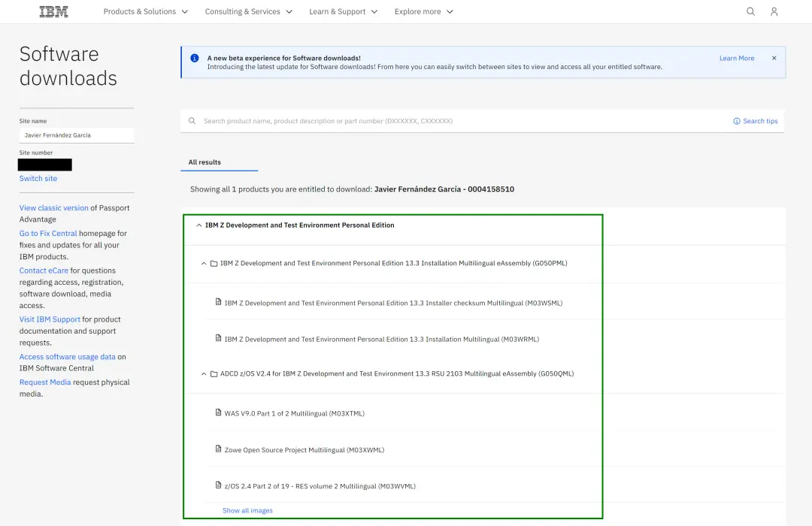Expand Learn & Support menu
The image size is (812, 526).
[x=344, y=11]
